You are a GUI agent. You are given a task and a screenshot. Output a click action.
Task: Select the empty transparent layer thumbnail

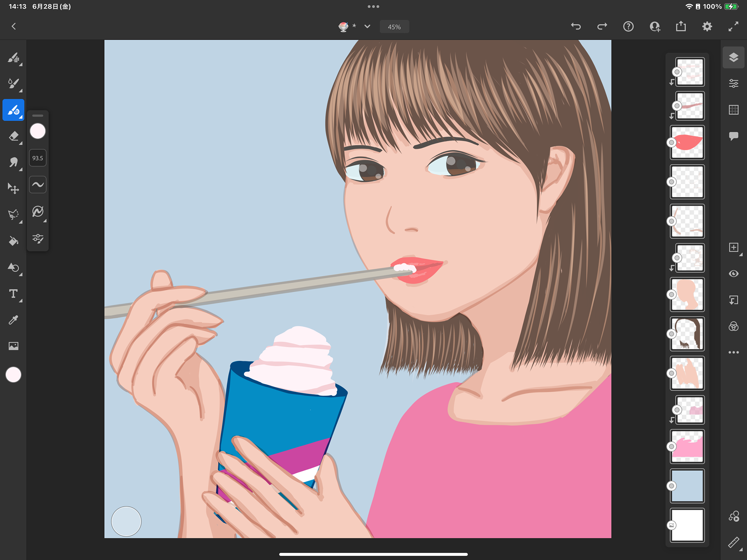point(687,182)
